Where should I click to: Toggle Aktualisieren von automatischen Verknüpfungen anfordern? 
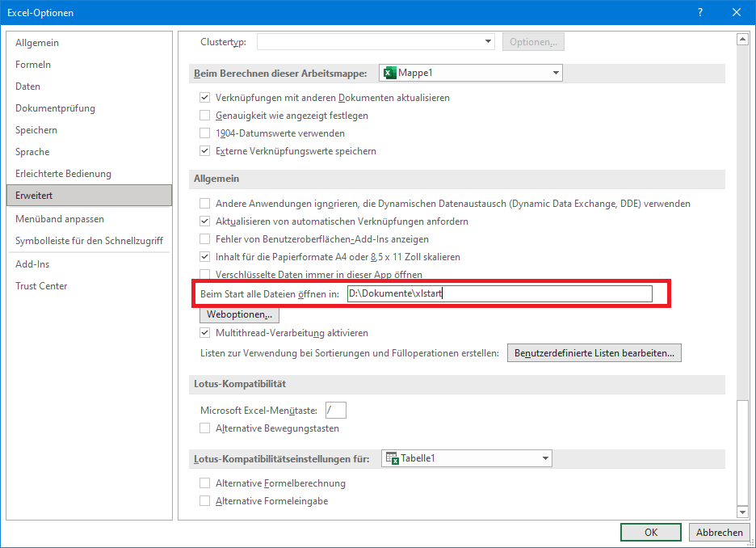pos(205,221)
